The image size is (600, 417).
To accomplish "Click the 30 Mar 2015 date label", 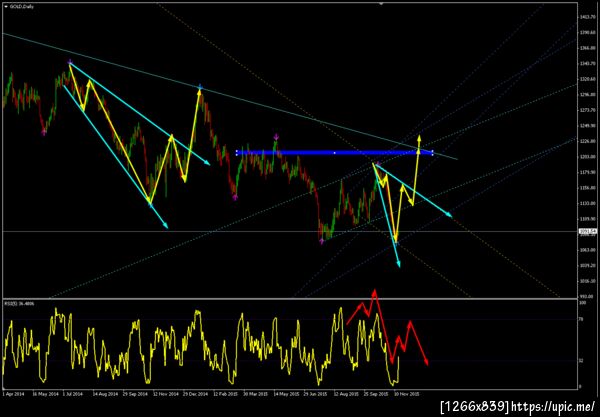I will [255, 394].
